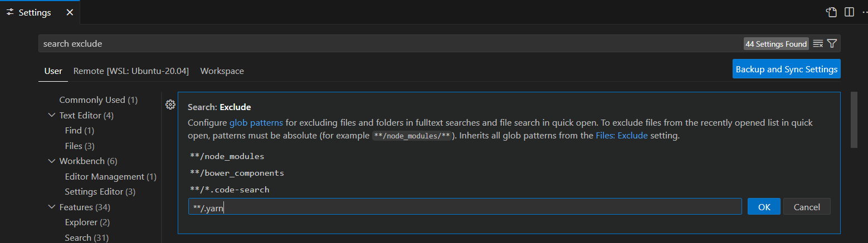Select Commonly Used in settings tree

98,100
